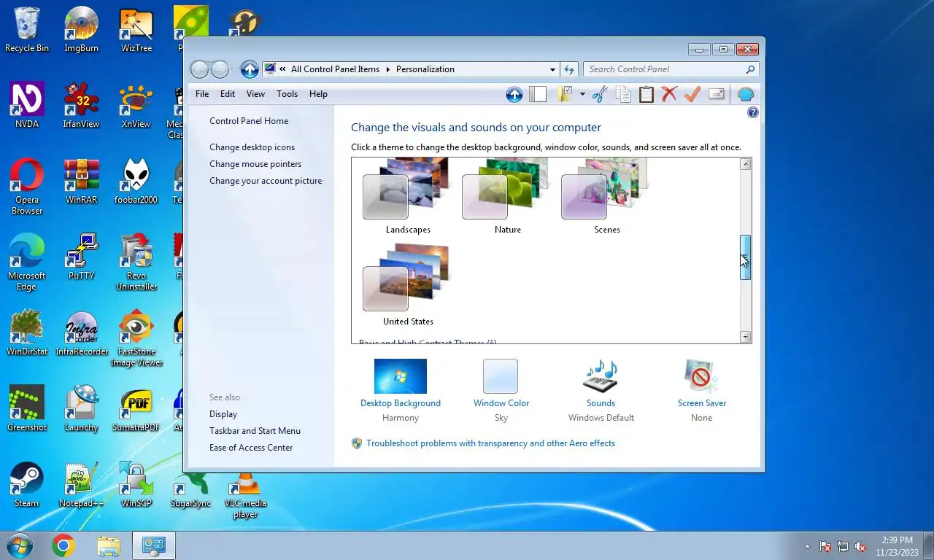Open Opera Browser desktop shortcut
Image resolution: width=934 pixels, height=560 pixels.
pos(27,187)
